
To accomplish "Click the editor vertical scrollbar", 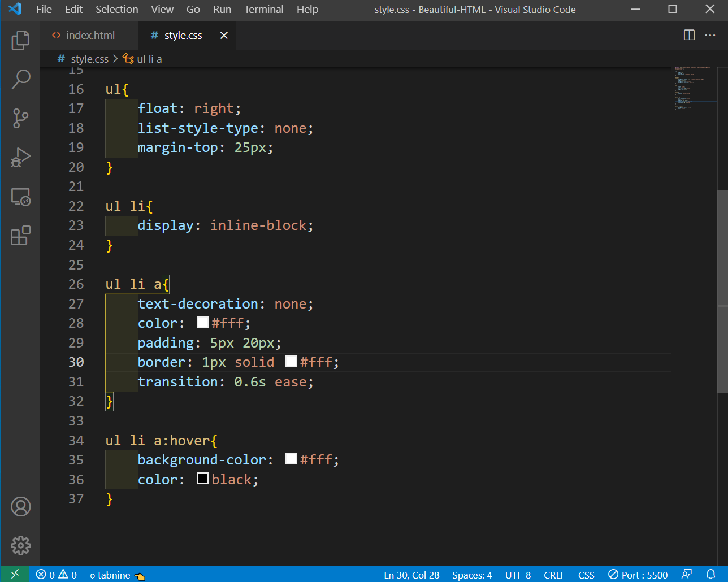I will (722, 291).
